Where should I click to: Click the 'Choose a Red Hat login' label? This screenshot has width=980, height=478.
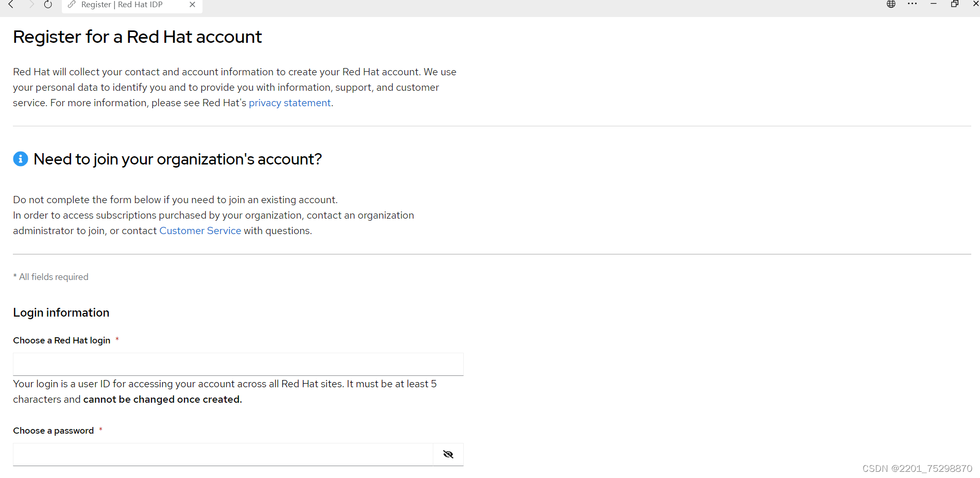pos(62,340)
